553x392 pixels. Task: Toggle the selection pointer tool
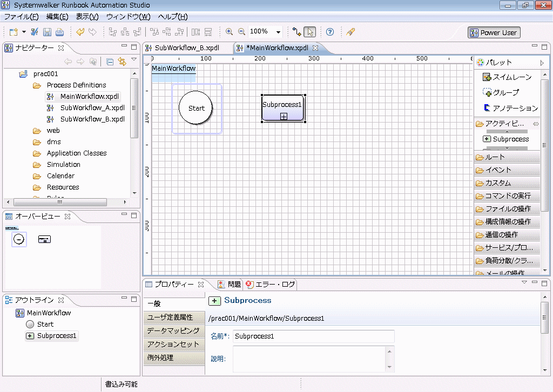click(309, 32)
